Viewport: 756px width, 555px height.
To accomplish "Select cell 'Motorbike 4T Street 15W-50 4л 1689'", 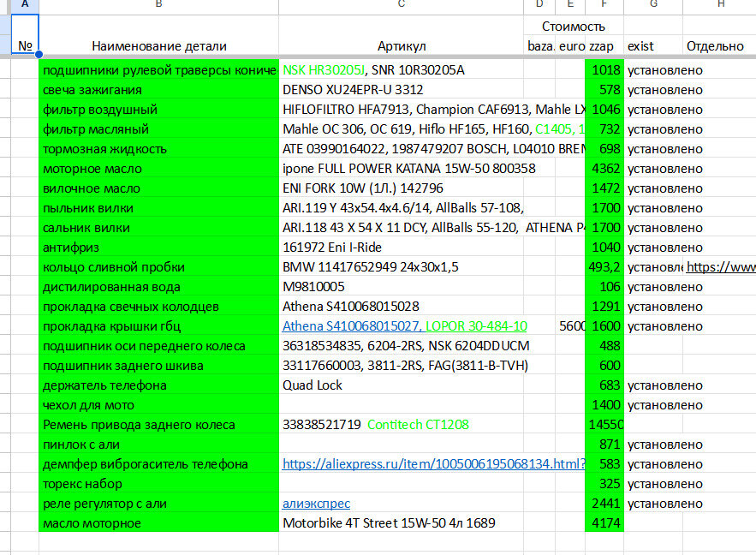I will coord(402,523).
